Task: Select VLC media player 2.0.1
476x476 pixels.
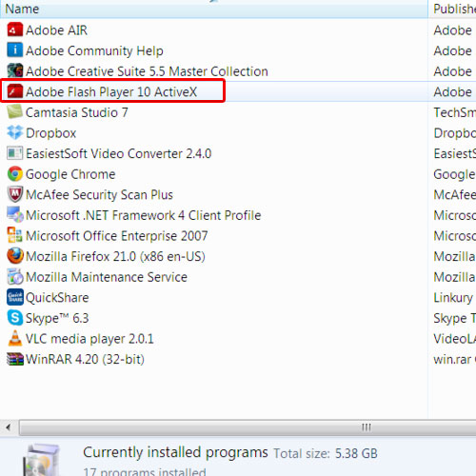Action: click(89, 339)
